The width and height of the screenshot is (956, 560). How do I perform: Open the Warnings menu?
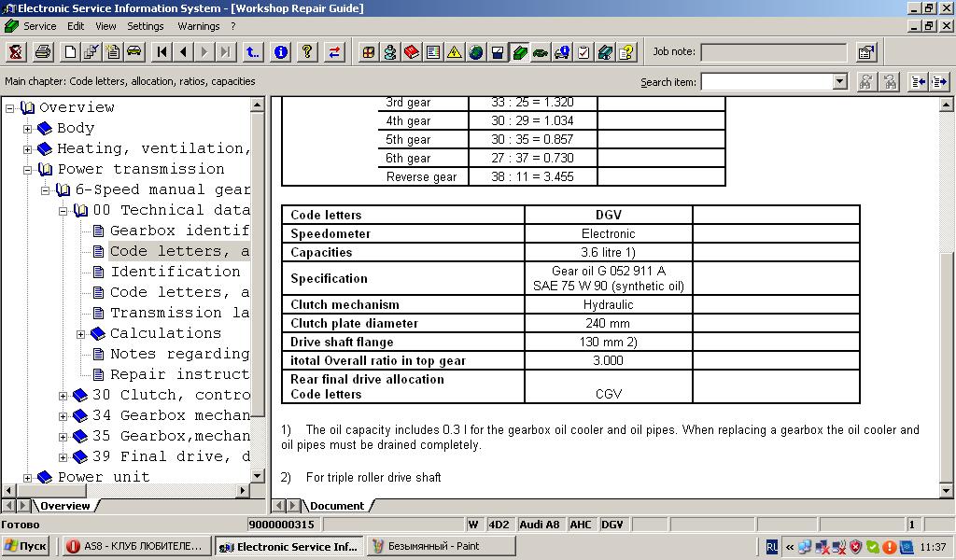pos(198,26)
